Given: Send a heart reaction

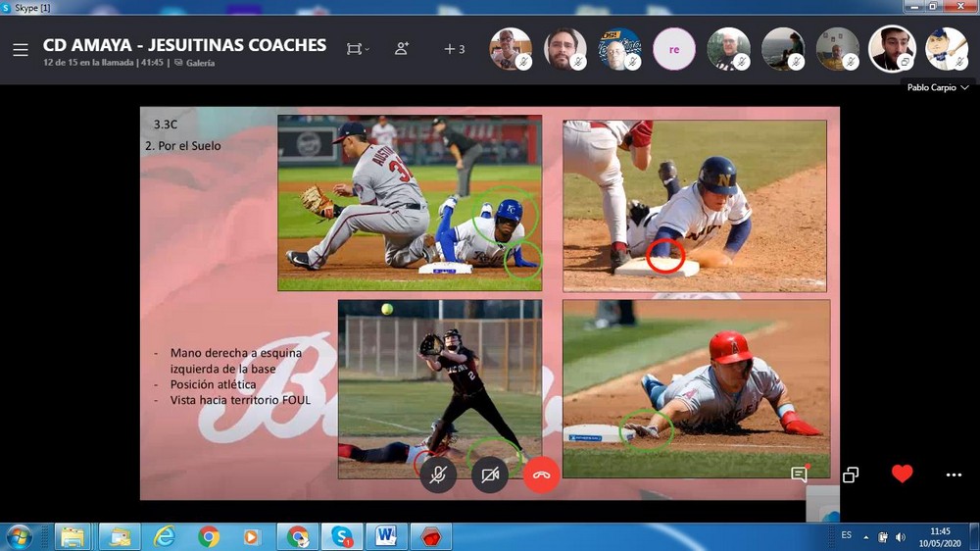Looking at the screenshot, I should tap(902, 475).
